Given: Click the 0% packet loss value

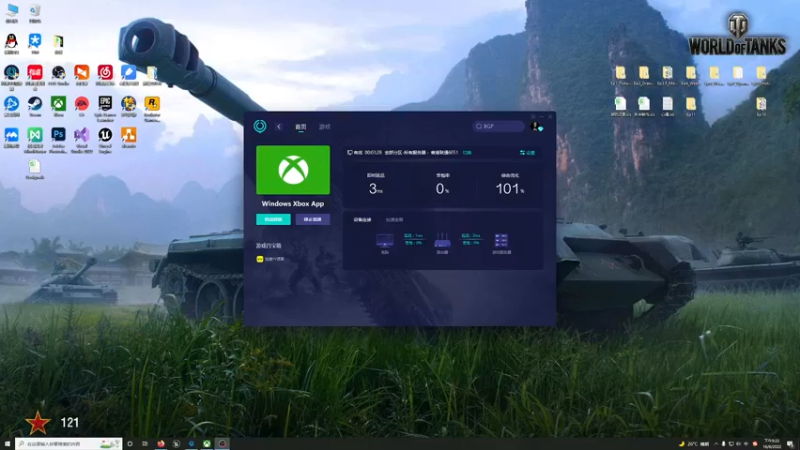Looking at the screenshot, I should (x=442, y=189).
